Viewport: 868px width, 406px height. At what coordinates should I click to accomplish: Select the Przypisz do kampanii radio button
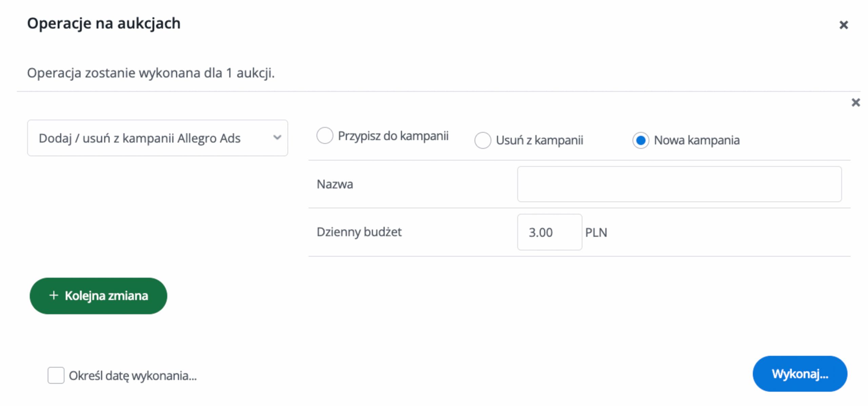(324, 136)
